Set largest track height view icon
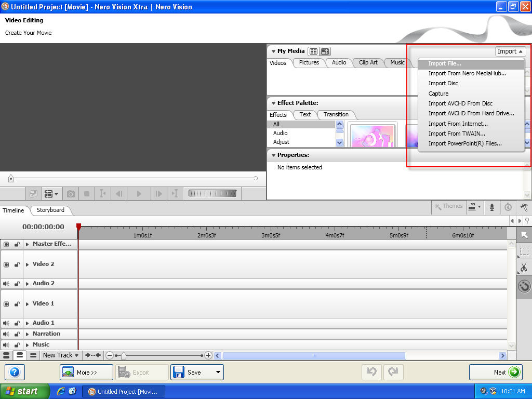 tap(6, 355)
